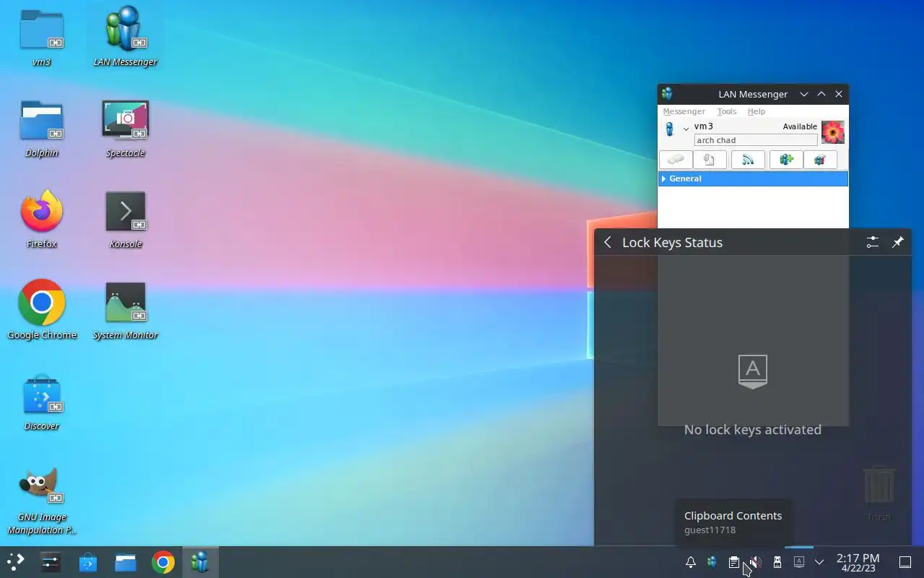Click the blue user status icon
Image resolution: width=924 pixels, height=578 pixels.
[670, 129]
